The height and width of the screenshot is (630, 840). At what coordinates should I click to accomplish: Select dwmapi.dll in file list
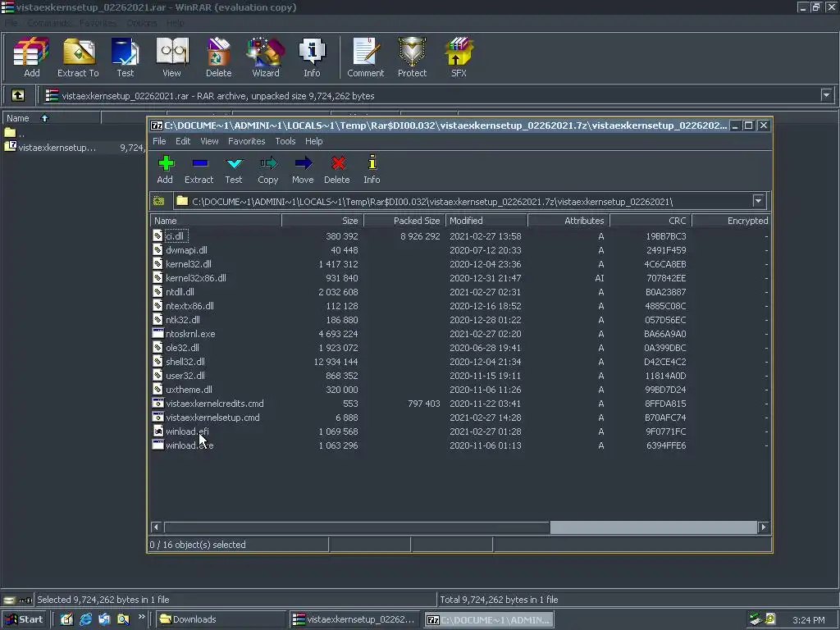click(186, 249)
